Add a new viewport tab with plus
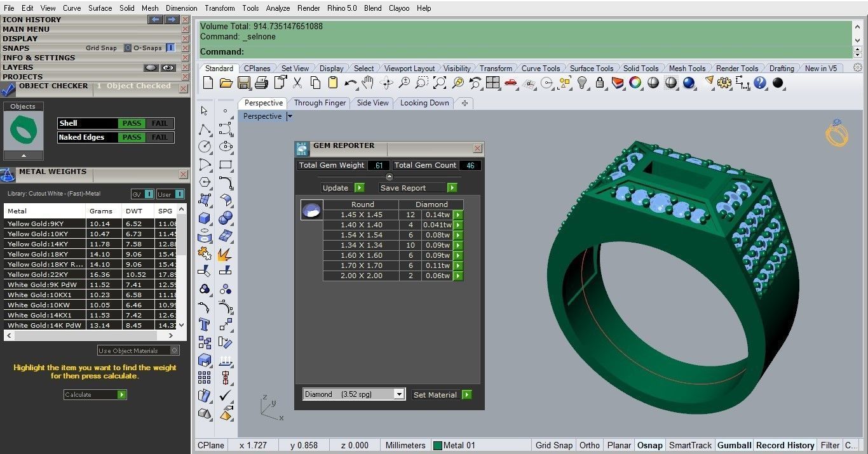Viewport: 868px width, 454px height. click(465, 103)
